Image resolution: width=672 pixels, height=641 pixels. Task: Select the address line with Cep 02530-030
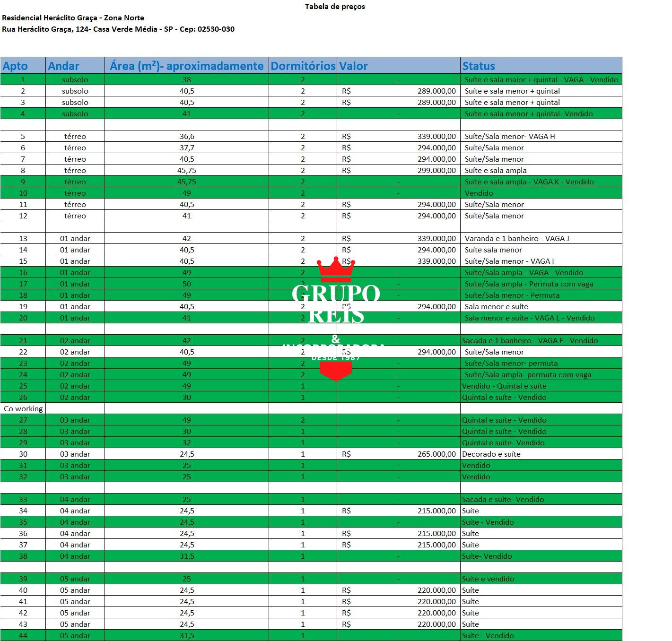(118, 29)
